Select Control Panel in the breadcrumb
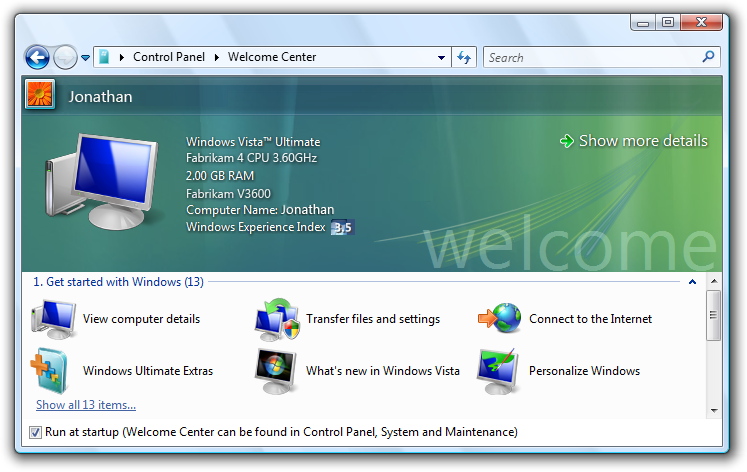The width and height of the screenshot is (747, 472). point(169,57)
